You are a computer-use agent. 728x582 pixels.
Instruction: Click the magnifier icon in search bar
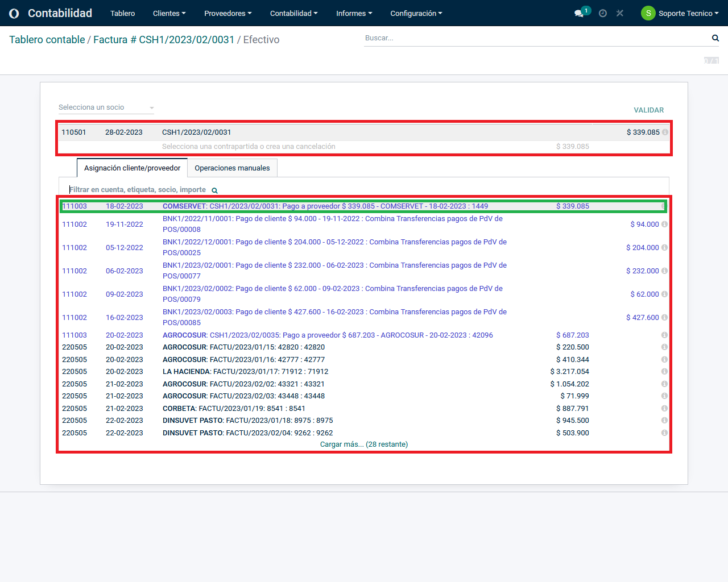(x=715, y=38)
